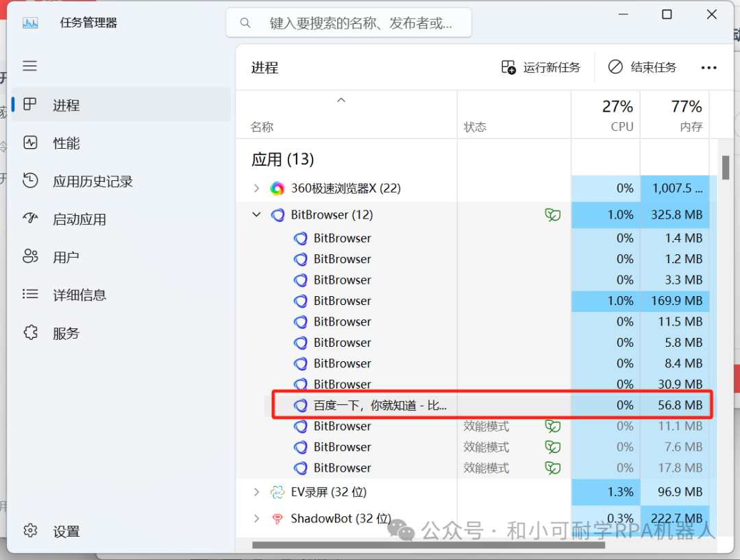This screenshot has width=740, height=560.
Task: Click the Run new task icon
Action: [x=508, y=67]
